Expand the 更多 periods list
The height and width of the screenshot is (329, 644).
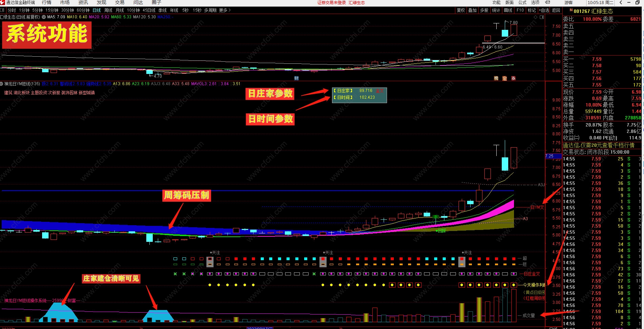click(x=225, y=10)
